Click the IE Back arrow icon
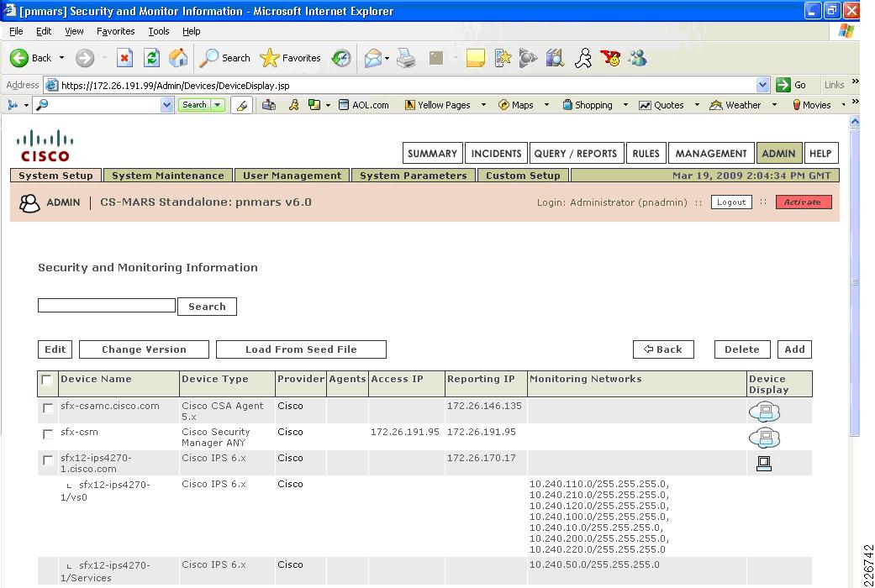The image size is (875, 588). 19,58
